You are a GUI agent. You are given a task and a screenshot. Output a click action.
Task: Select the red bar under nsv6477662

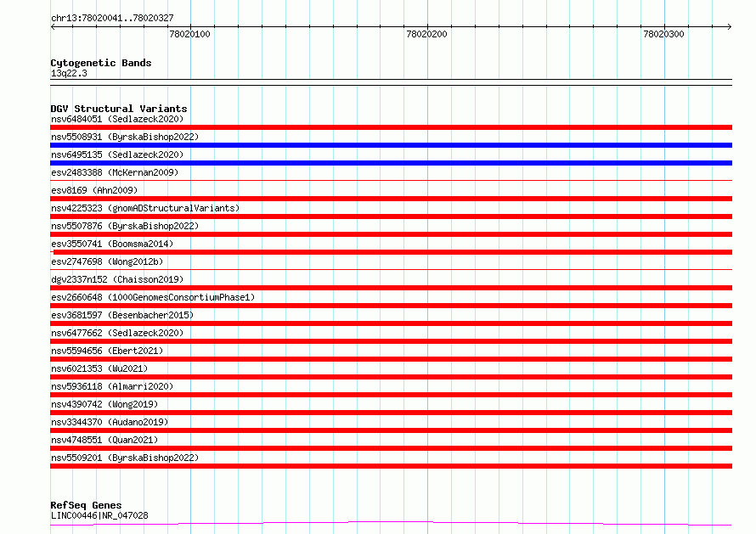coord(391,341)
